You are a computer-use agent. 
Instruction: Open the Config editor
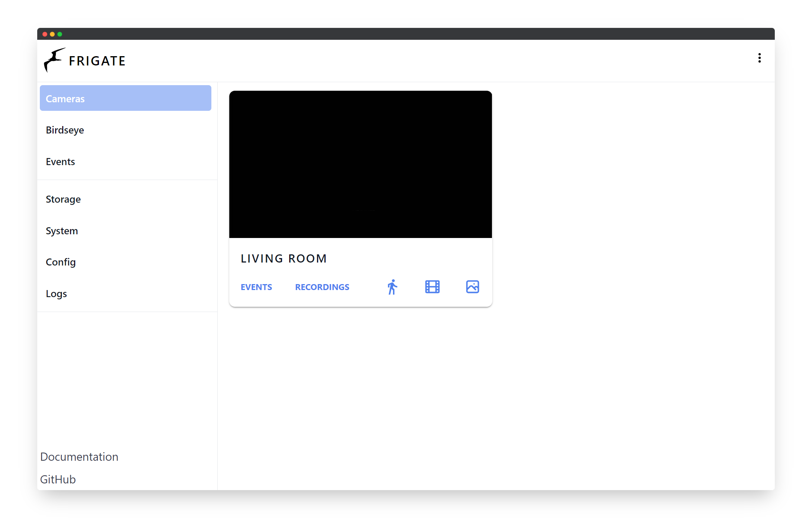click(61, 262)
